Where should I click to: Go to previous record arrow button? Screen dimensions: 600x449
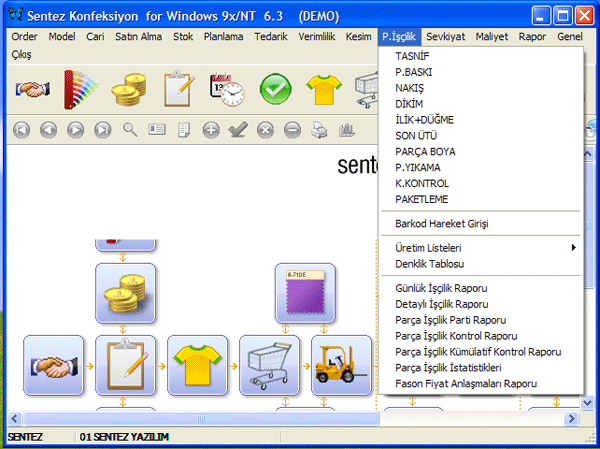click(x=49, y=130)
